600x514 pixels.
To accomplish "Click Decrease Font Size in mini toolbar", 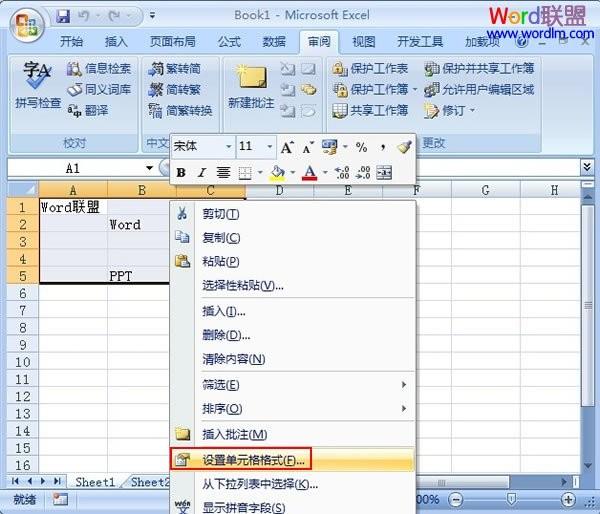I will click(308, 147).
